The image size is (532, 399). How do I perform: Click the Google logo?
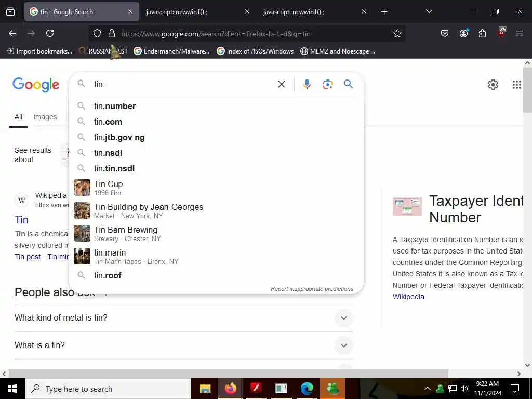(x=36, y=85)
